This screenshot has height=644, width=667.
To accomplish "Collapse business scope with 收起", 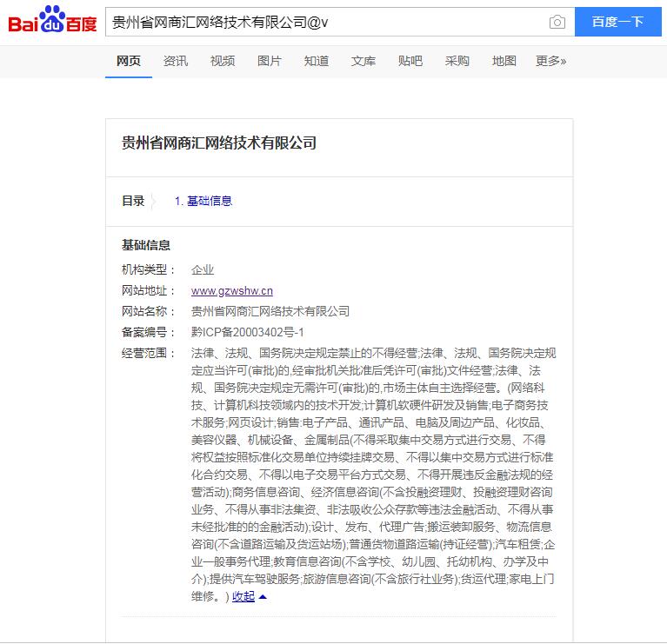I will [x=243, y=596].
